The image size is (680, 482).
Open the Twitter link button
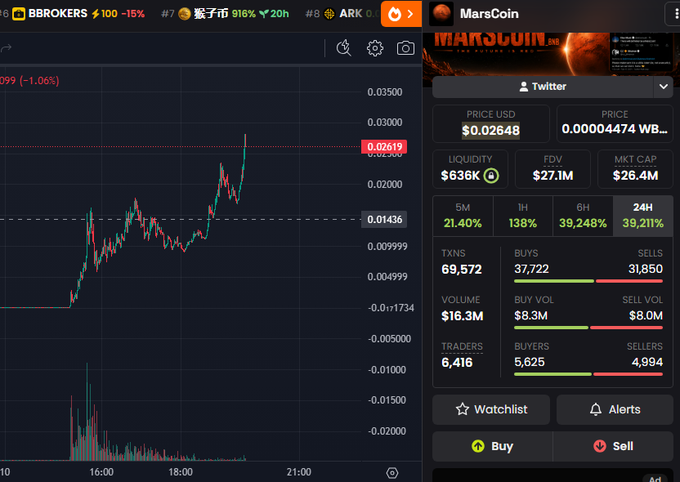(x=543, y=87)
